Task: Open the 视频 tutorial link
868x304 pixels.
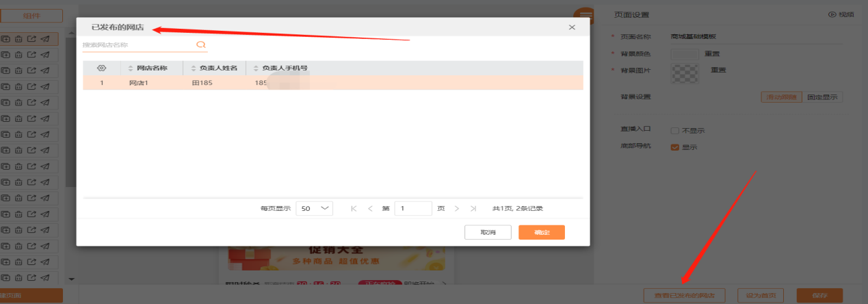Action: click(x=841, y=14)
